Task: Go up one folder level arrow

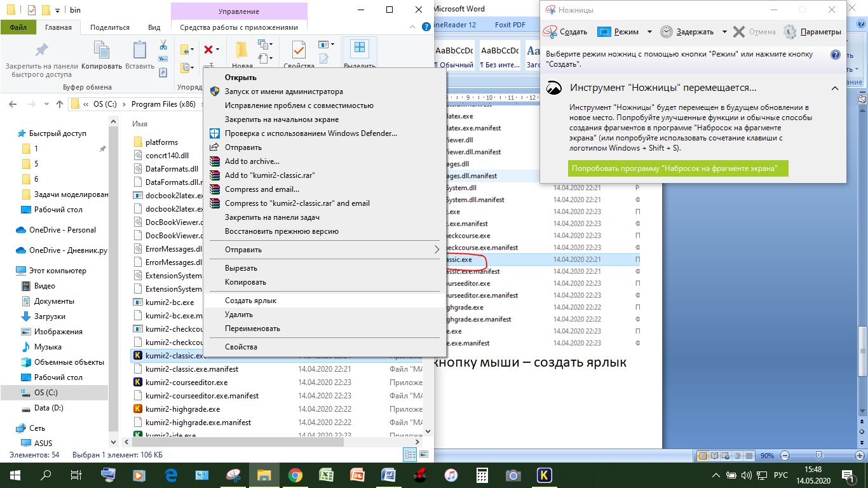Action: [x=60, y=104]
